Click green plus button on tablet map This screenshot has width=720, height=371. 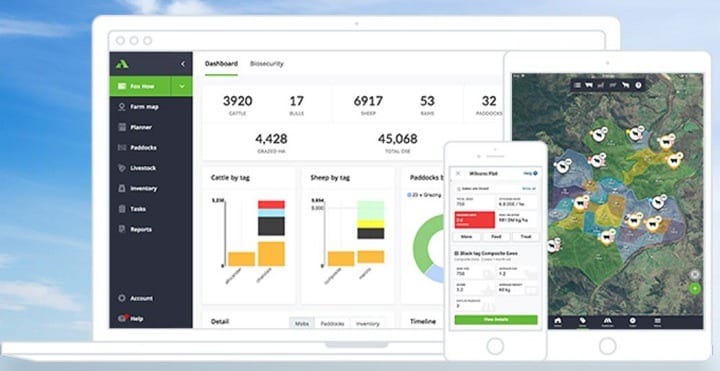(695, 288)
